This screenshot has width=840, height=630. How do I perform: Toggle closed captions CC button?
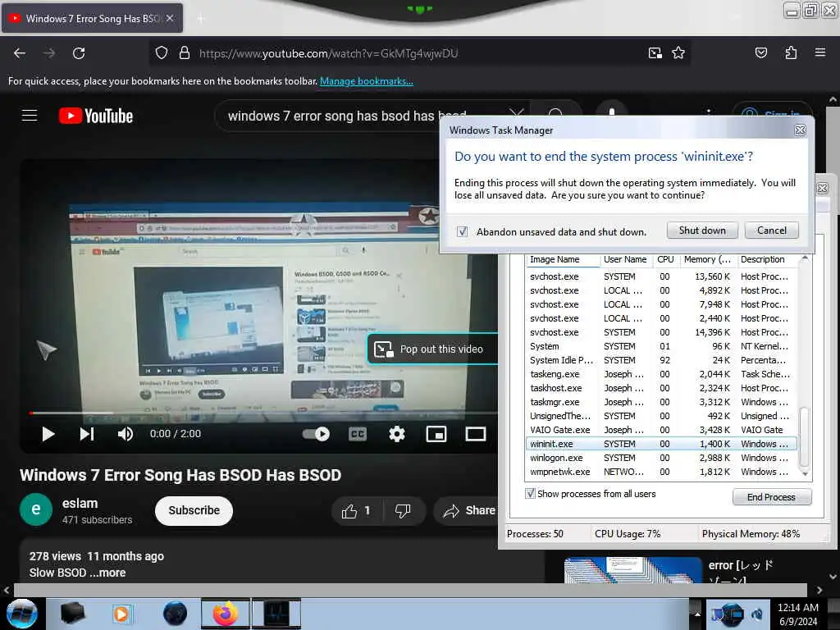pos(358,434)
